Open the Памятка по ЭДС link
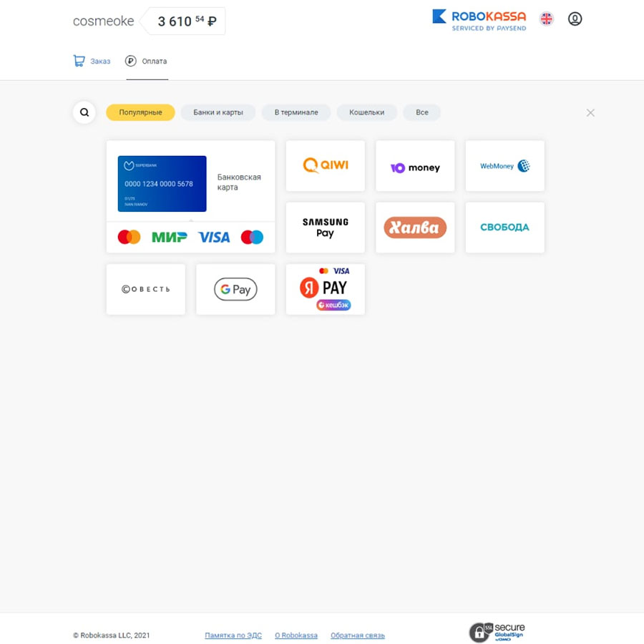The height and width of the screenshot is (644, 644). pos(233,635)
